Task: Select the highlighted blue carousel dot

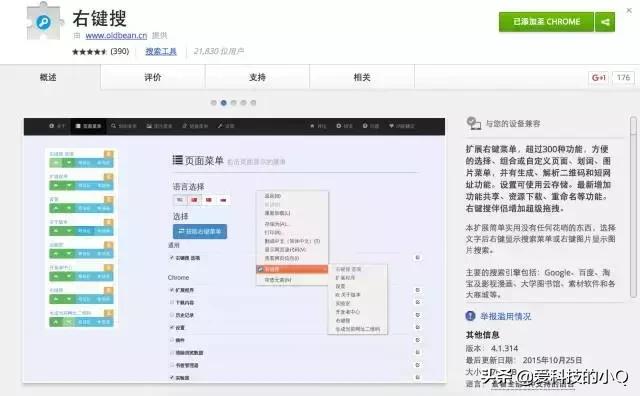Action: [x=224, y=102]
